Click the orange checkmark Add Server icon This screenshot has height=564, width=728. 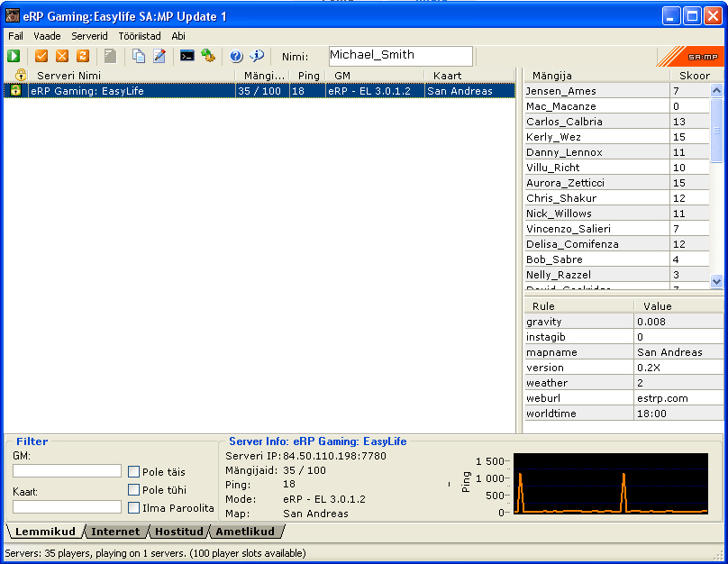coord(41,56)
